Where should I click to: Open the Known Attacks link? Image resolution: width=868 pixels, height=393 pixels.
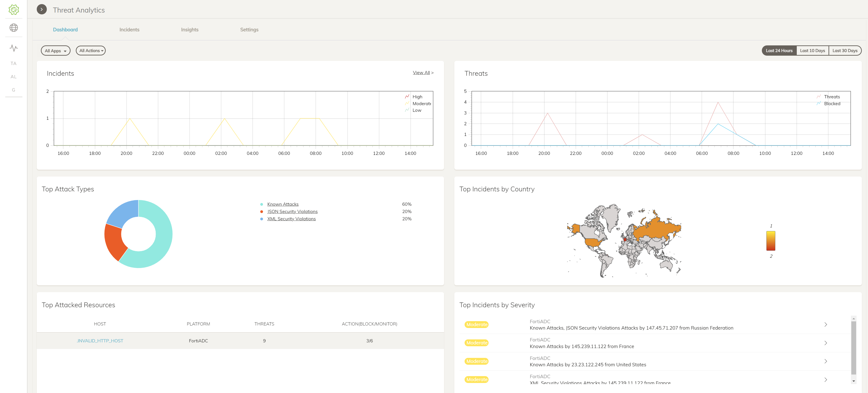tap(283, 204)
